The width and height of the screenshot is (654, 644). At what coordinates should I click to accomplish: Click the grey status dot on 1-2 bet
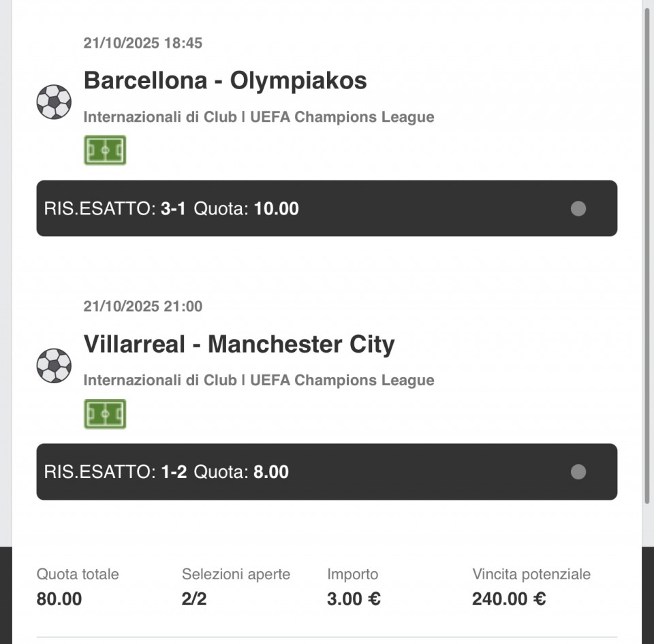578,472
